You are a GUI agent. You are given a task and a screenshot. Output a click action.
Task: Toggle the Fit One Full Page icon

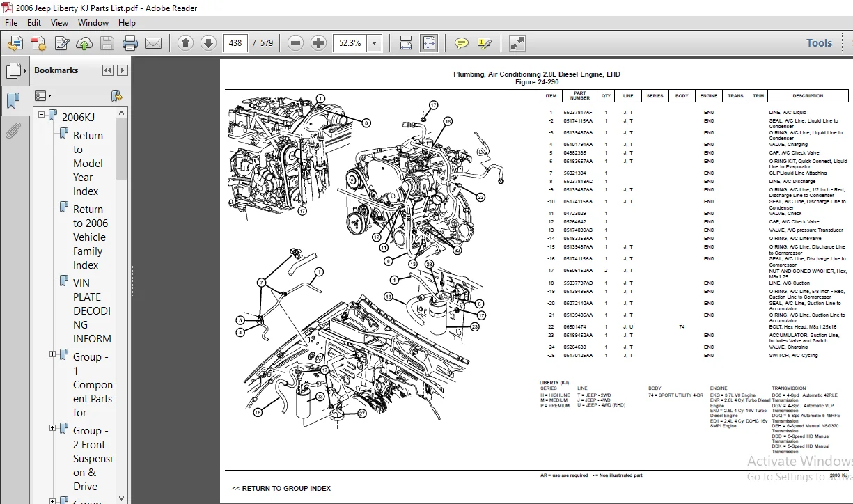pos(428,43)
